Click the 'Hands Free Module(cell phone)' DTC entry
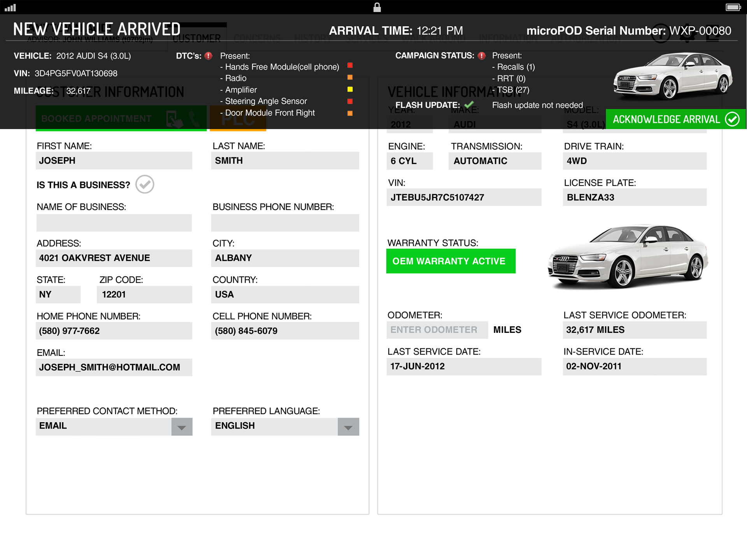Viewport: 747px width, 560px height. pos(280,67)
